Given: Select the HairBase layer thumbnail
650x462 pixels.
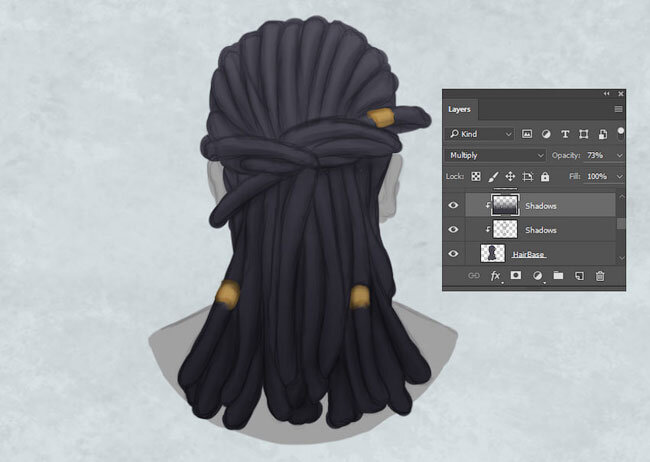Looking at the screenshot, I should click(492, 253).
